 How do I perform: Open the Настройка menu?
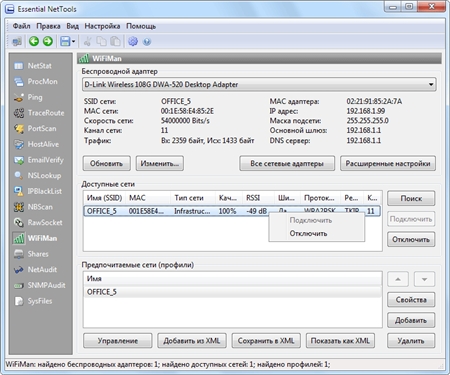click(x=102, y=26)
